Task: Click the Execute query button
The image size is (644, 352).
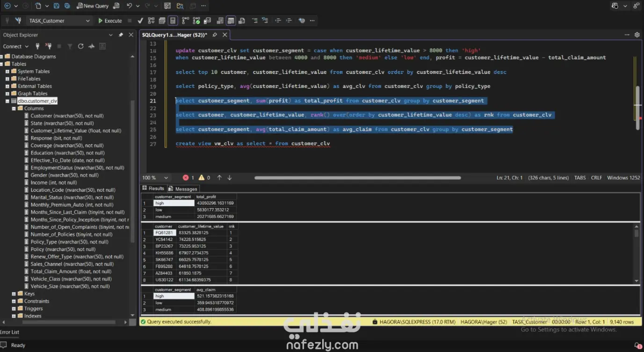Action: (110, 21)
